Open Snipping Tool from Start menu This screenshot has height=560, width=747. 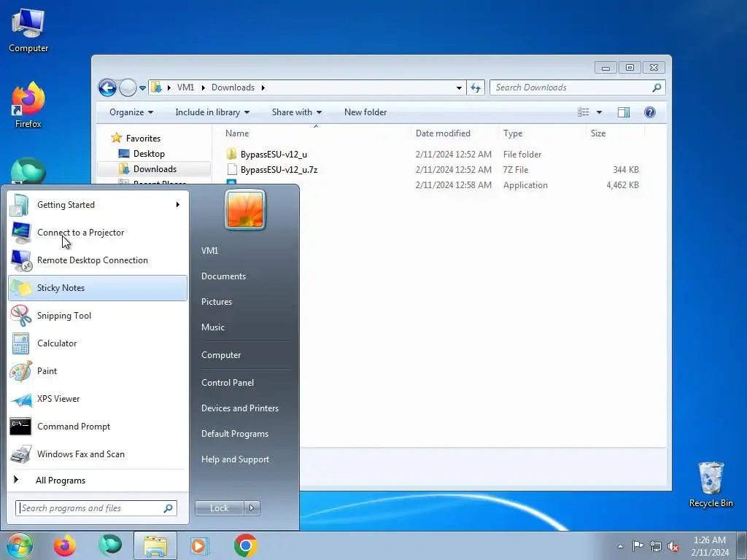click(x=98, y=315)
